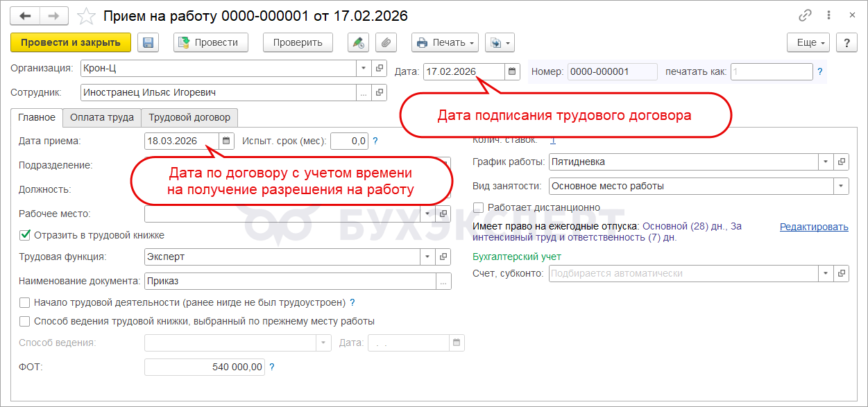This screenshot has height=407, width=868.
Task: Mark document as favorite with star icon
Action: (87, 15)
